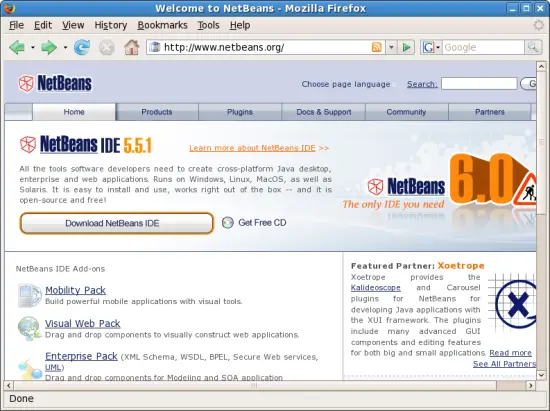Open the search engine selector dropdown
This screenshot has width=550, height=411.
click(438, 47)
